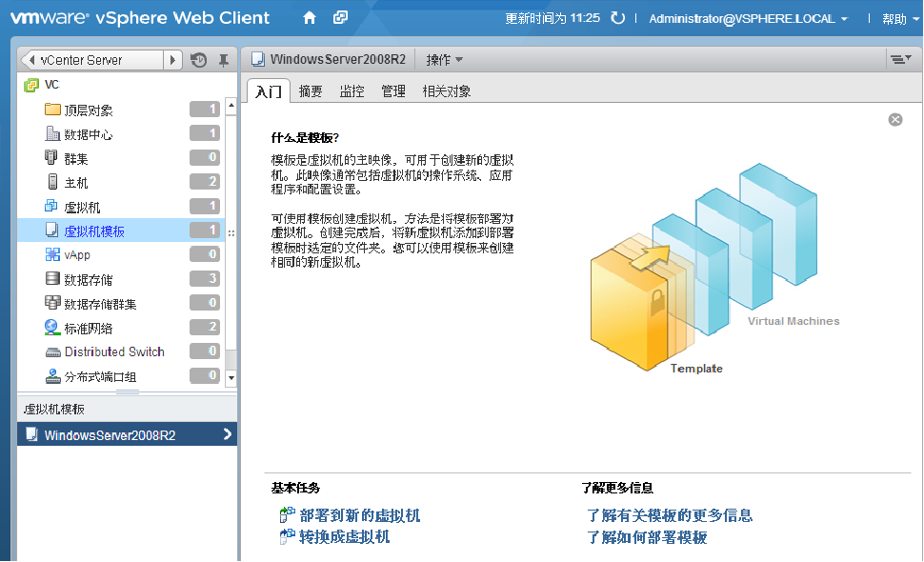Move the inventory list scrollbar up with its arrow
The height and width of the screenshot is (562, 924).
tap(231, 107)
